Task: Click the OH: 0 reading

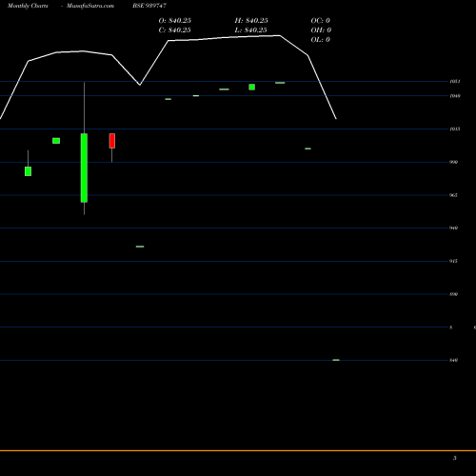Action: pyautogui.click(x=321, y=30)
